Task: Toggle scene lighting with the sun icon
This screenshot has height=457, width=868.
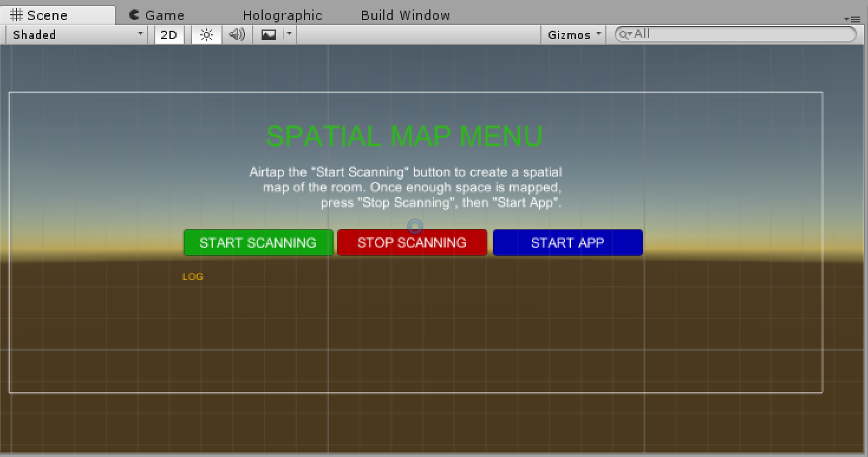Action: coord(206,35)
